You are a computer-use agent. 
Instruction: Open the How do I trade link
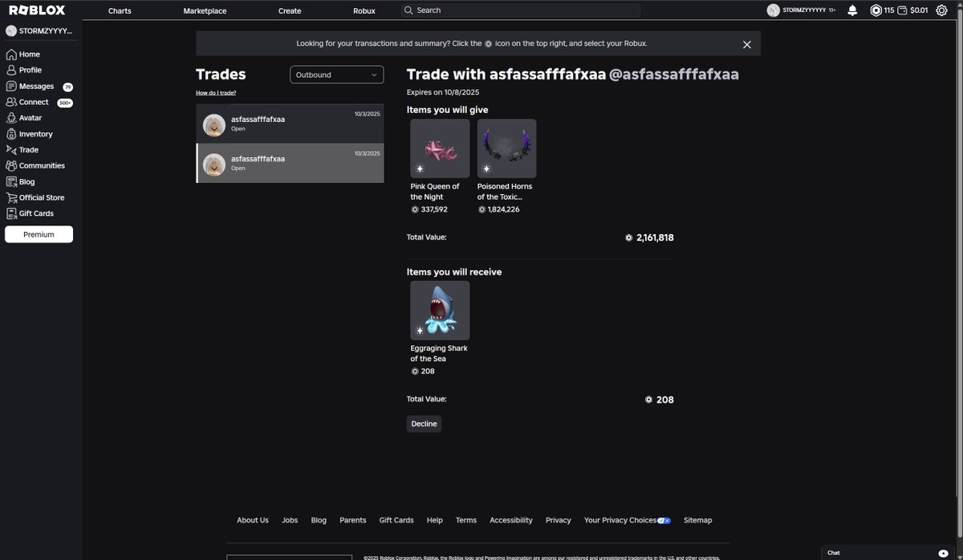[216, 93]
